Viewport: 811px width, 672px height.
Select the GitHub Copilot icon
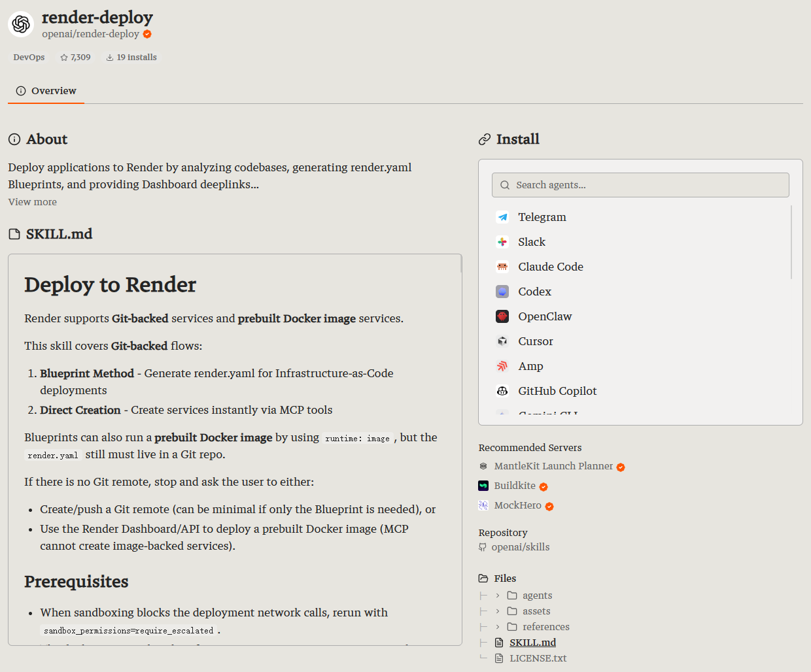click(502, 391)
